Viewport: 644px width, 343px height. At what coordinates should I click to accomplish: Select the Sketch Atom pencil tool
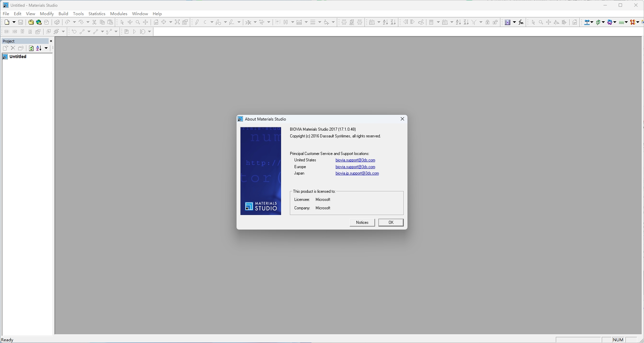[197, 22]
